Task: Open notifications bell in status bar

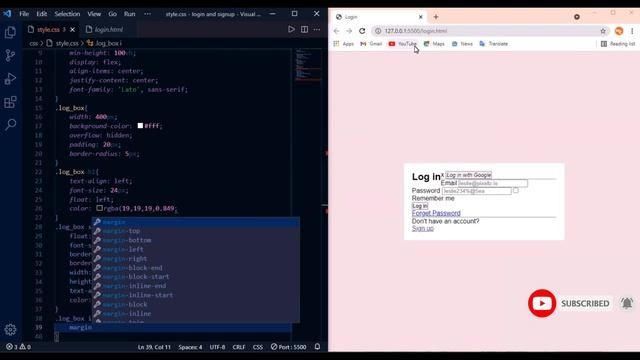Action: pos(317,347)
